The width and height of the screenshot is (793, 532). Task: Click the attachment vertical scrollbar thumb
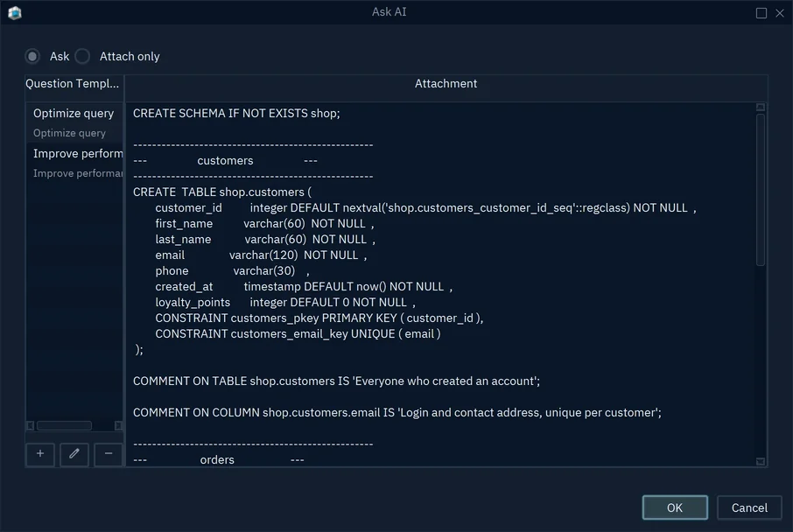pyautogui.click(x=760, y=190)
